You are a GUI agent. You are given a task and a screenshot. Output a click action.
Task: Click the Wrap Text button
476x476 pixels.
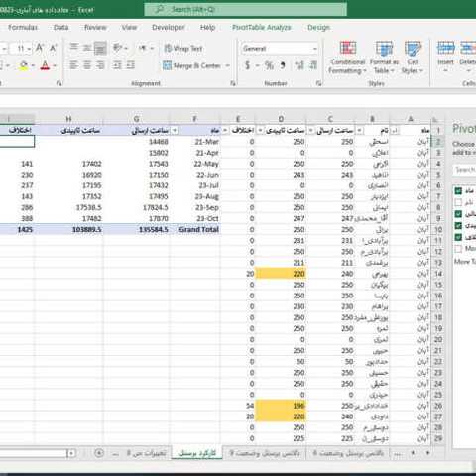[183, 49]
